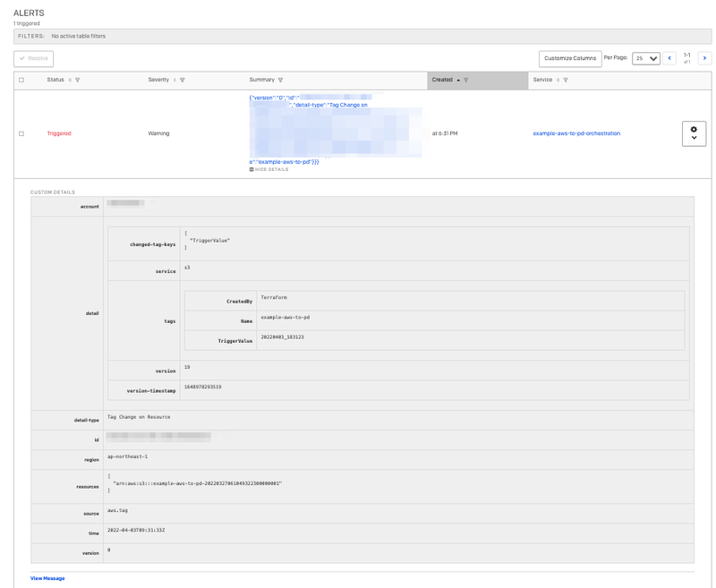Click the Terraform CreatedBy value
716x588 pixels.
(x=274, y=297)
